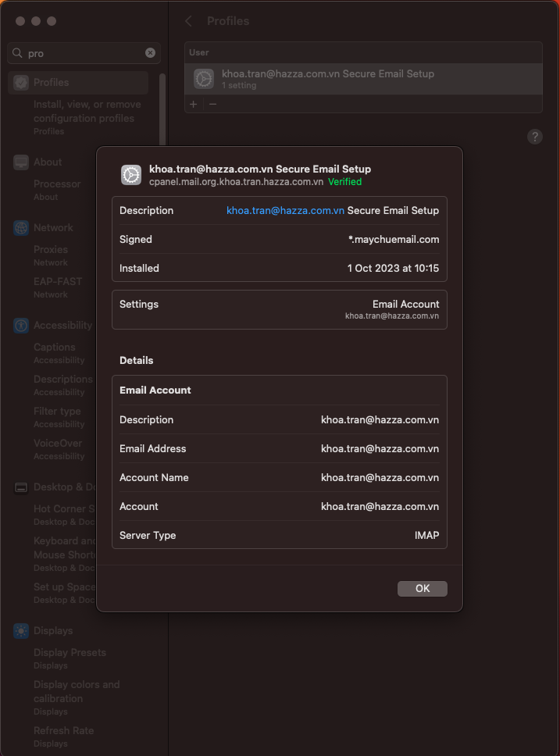Select the Secure Email Setup profile row
This screenshot has width=560, height=756.
[x=363, y=79]
